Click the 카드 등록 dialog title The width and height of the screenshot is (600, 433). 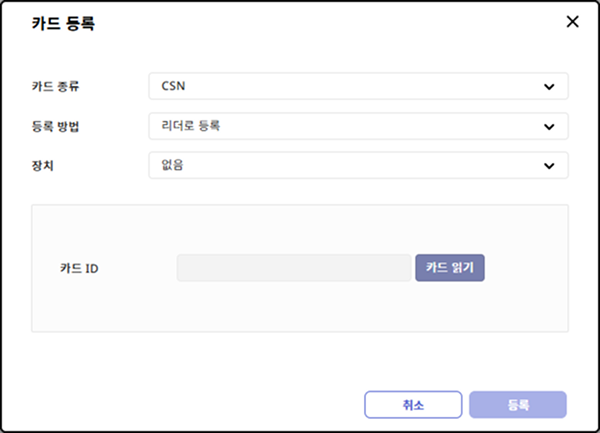point(64,24)
